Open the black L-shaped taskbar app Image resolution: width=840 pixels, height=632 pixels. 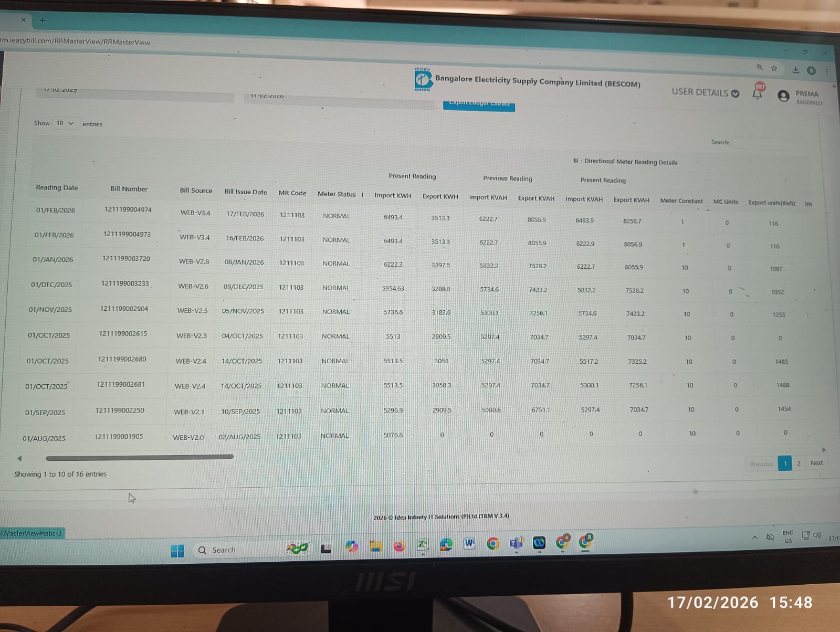326,549
